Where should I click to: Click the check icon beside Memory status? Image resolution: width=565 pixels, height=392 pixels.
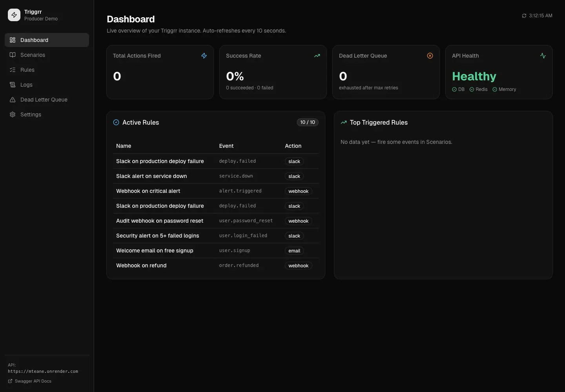tap(495, 89)
